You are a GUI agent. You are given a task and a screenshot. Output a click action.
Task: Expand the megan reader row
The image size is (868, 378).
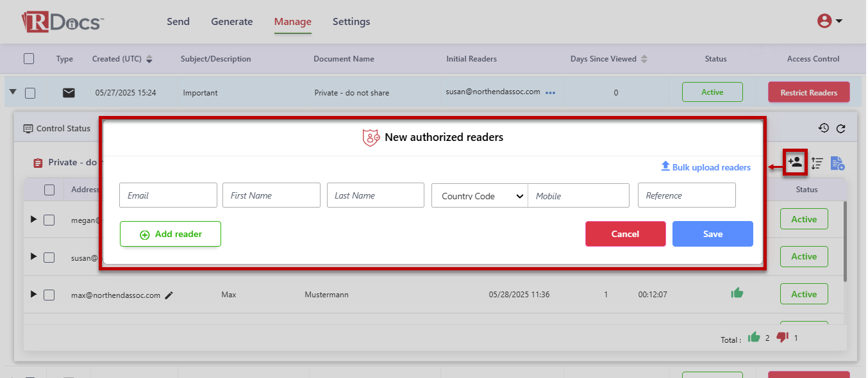coord(34,219)
